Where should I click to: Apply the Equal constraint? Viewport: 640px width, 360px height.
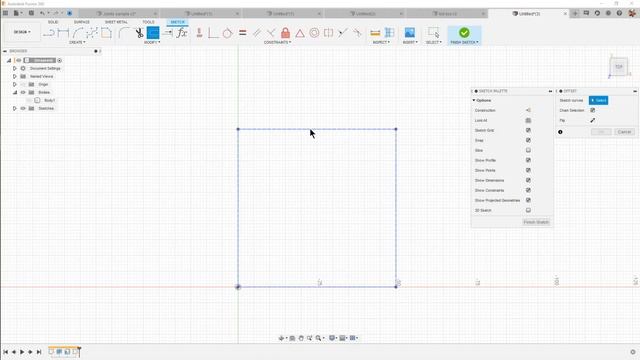coord(242,33)
